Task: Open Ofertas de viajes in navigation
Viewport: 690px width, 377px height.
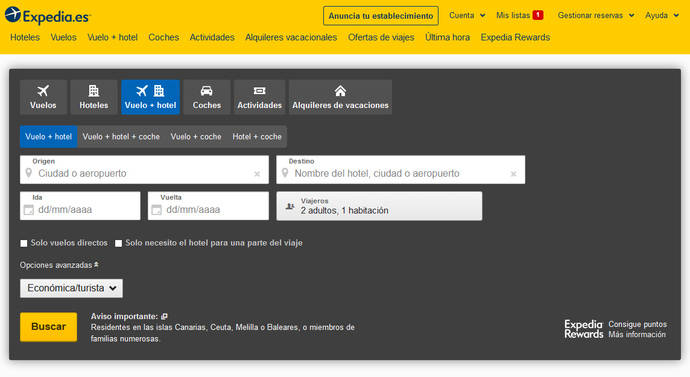Action: point(381,37)
